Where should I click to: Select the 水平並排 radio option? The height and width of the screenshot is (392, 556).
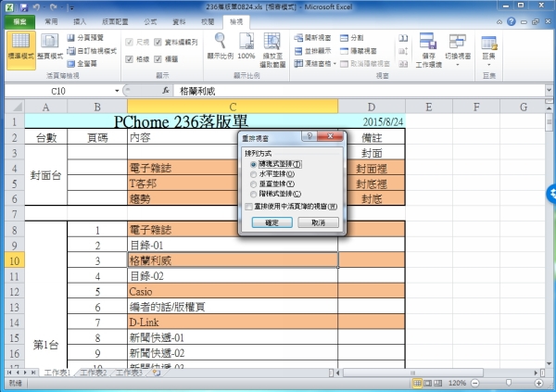pos(253,172)
